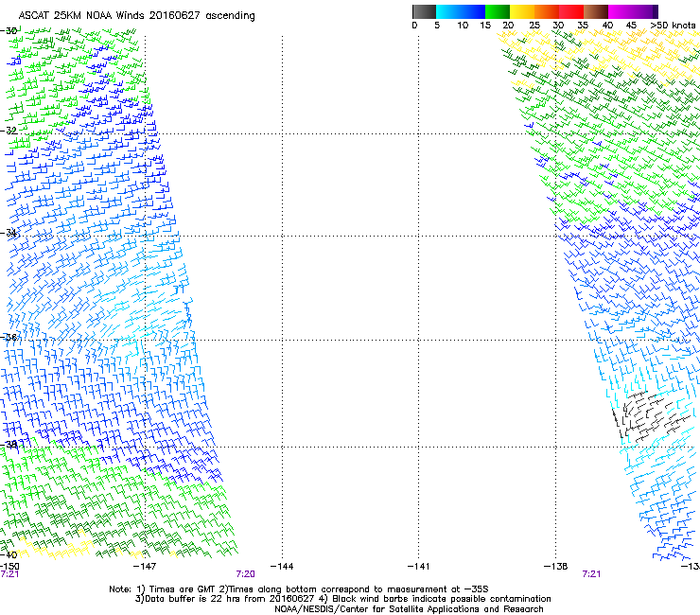Select the brown 35-40 knot scale segment
Screen dimensions: 700x615
click(596, 11)
